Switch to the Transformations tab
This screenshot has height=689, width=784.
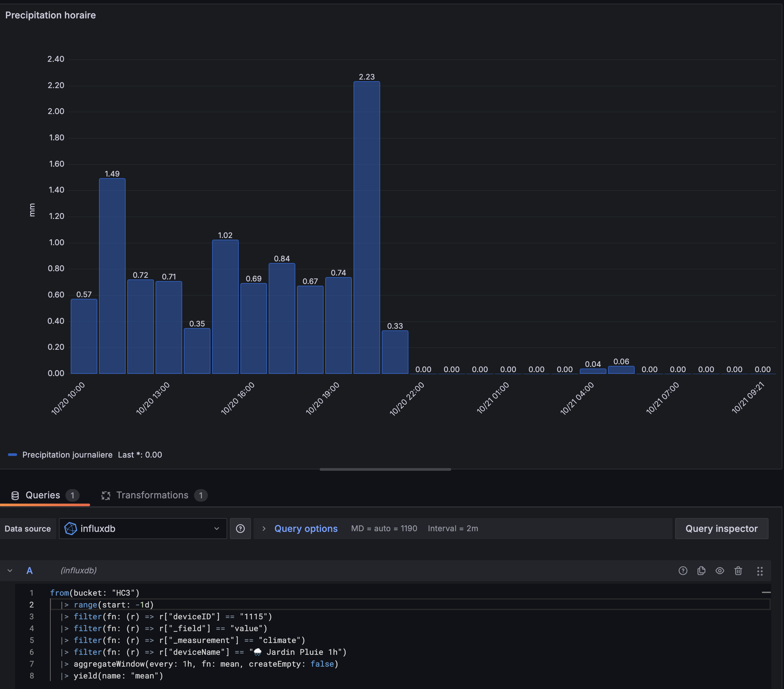point(152,495)
